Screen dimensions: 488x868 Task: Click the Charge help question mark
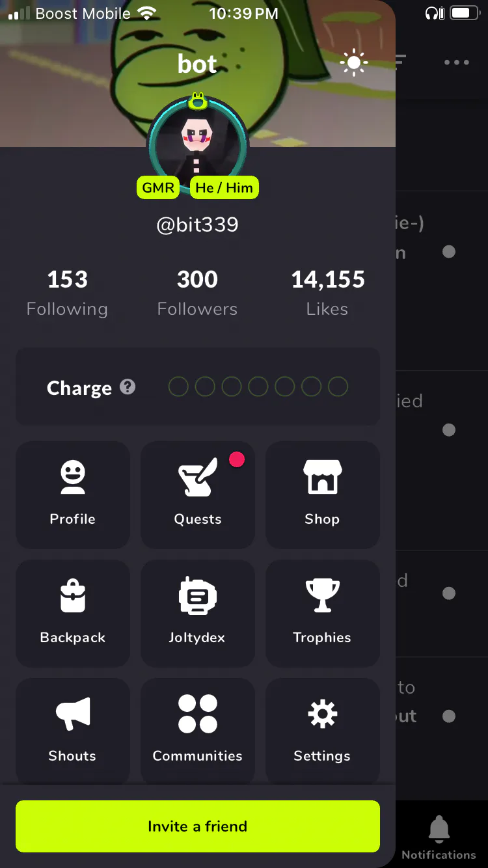(x=128, y=387)
